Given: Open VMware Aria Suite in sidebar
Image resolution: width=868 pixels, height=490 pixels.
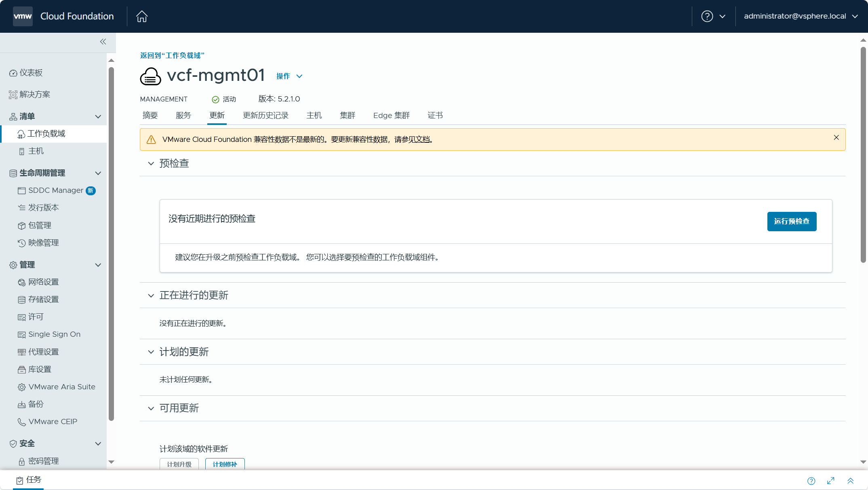Looking at the screenshot, I should point(57,387).
